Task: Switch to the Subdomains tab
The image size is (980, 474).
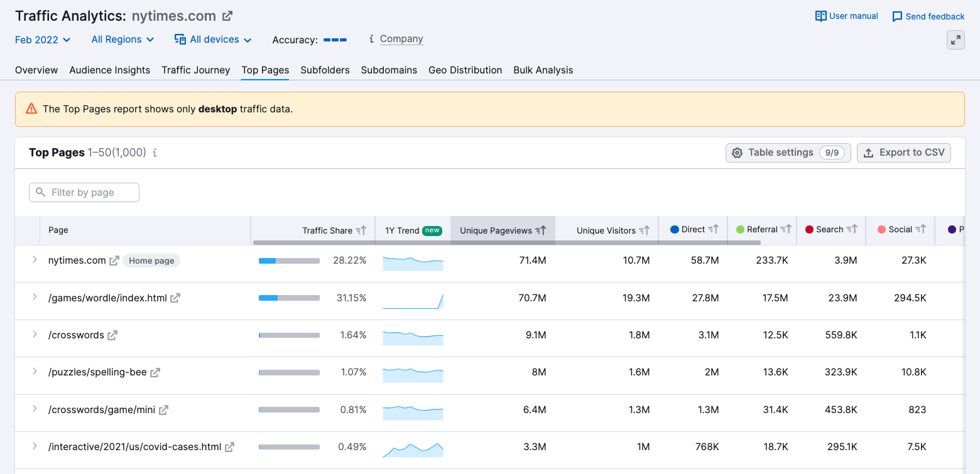Action: point(389,70)
